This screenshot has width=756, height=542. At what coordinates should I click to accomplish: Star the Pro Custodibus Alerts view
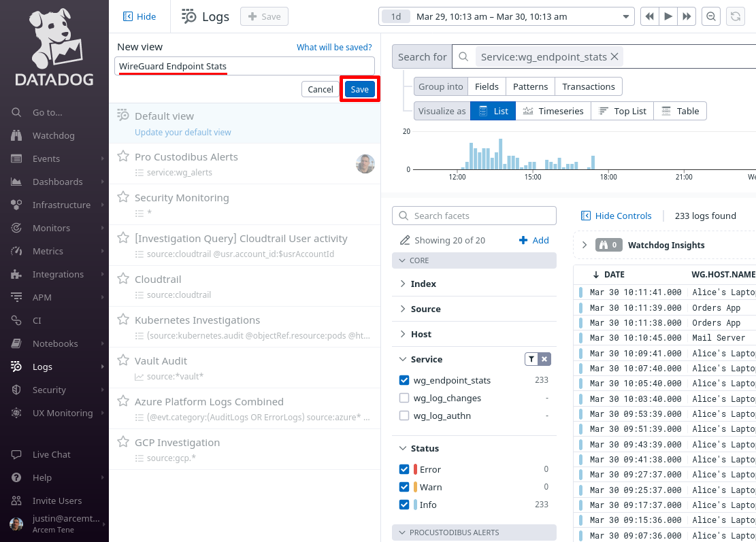[x=123, y=156]
